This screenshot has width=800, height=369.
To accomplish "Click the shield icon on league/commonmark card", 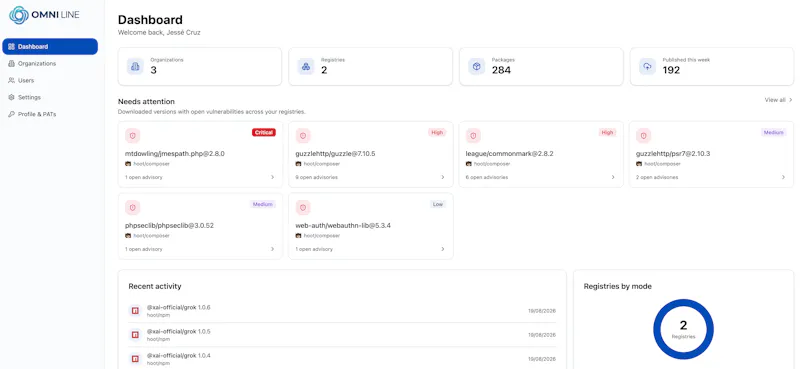I will (473, 136).
